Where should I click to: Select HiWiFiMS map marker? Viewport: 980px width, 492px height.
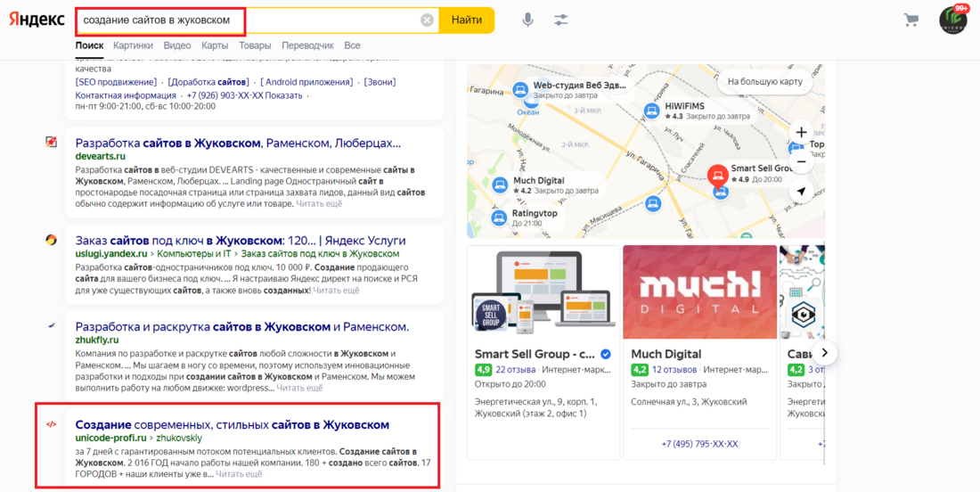[652, 111]
